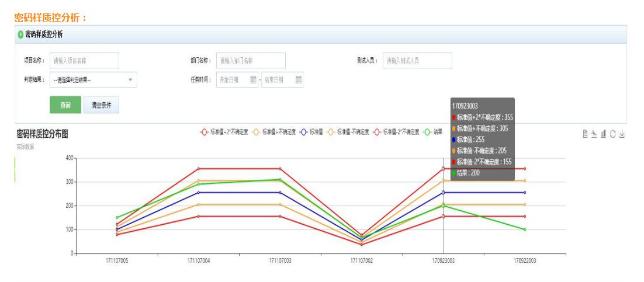Focus the 部门名称 input field
Screen dimensions: 644x282
(251, 60)
